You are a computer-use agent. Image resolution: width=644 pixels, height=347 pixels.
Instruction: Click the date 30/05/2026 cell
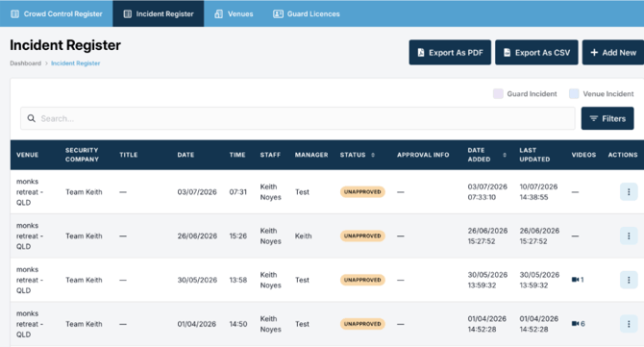(197, 280)
